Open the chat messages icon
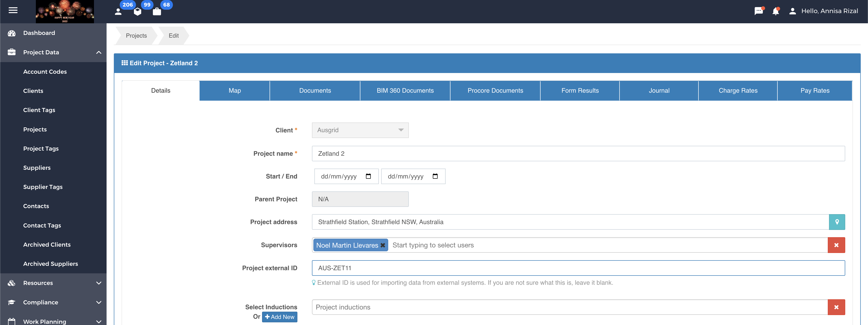Image resolution: width=868 pixels, height=325 pixels. 759,11
